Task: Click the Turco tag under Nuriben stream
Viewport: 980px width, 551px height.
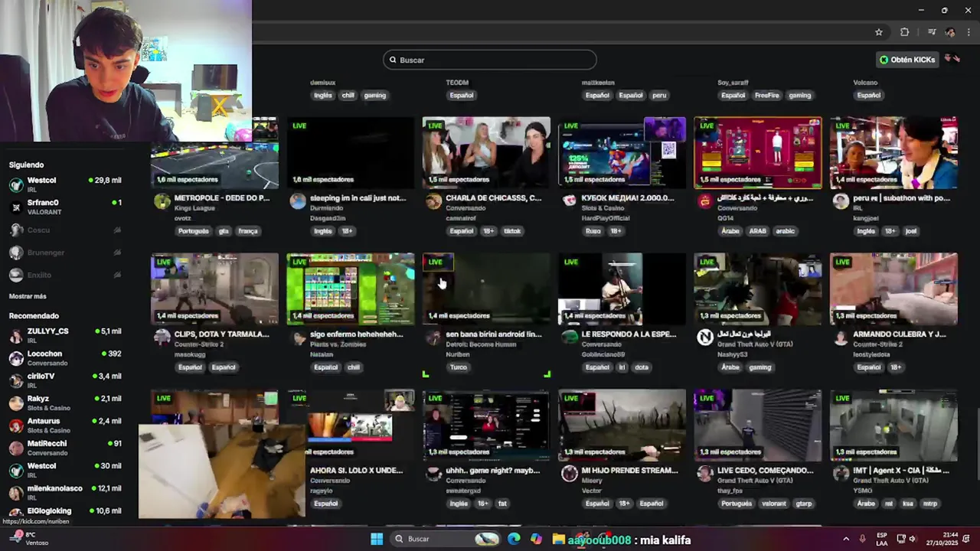Action: click(459, 367)
